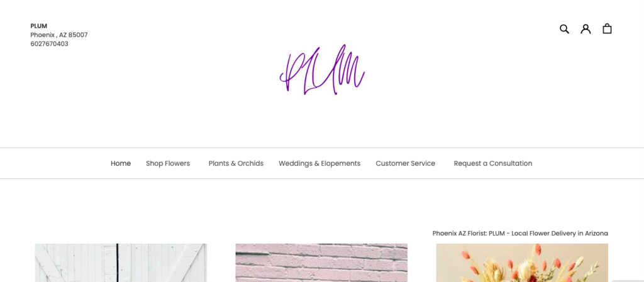This screenshot has width=644, height=282.
Task: Open the account profile icon
Action: 586,29
